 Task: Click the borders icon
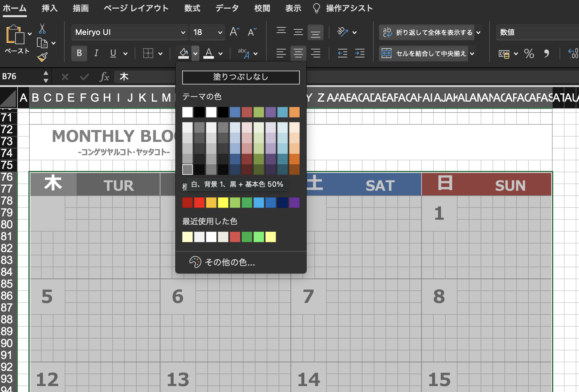tap(148, 53)
